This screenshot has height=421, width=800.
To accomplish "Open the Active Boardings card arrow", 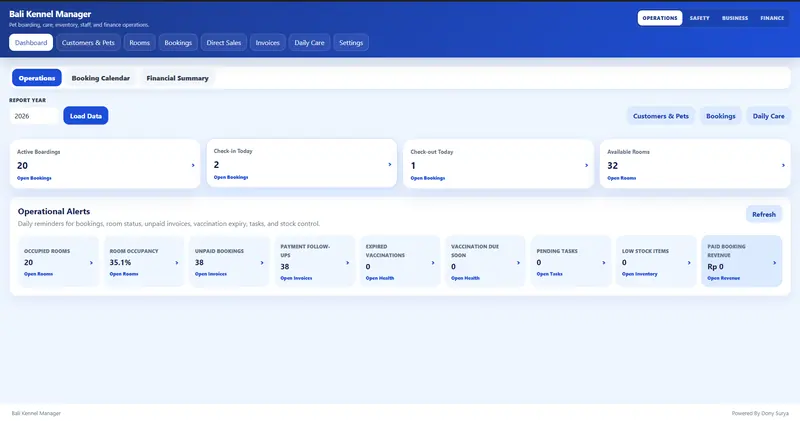I will tap(193, 165).
